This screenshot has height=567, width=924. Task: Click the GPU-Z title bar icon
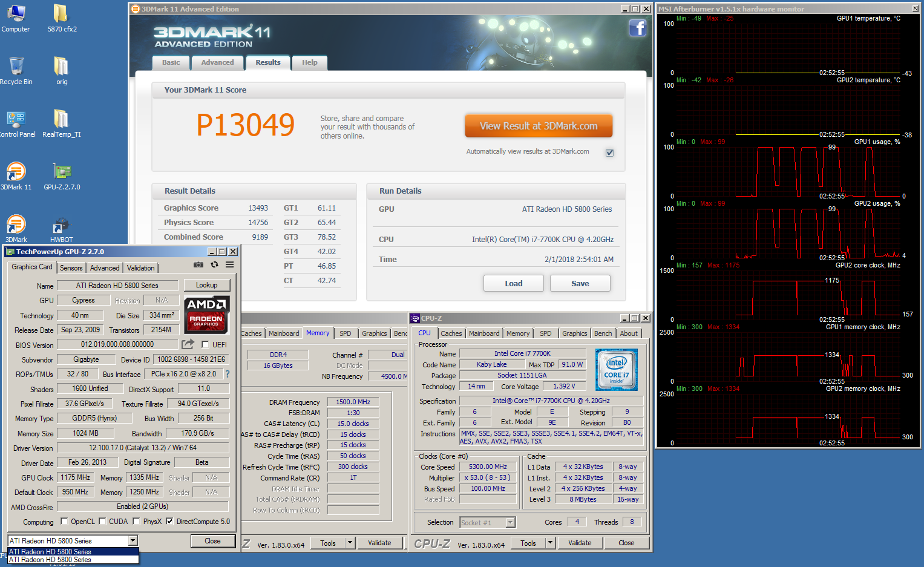click(x=10, y=252)
